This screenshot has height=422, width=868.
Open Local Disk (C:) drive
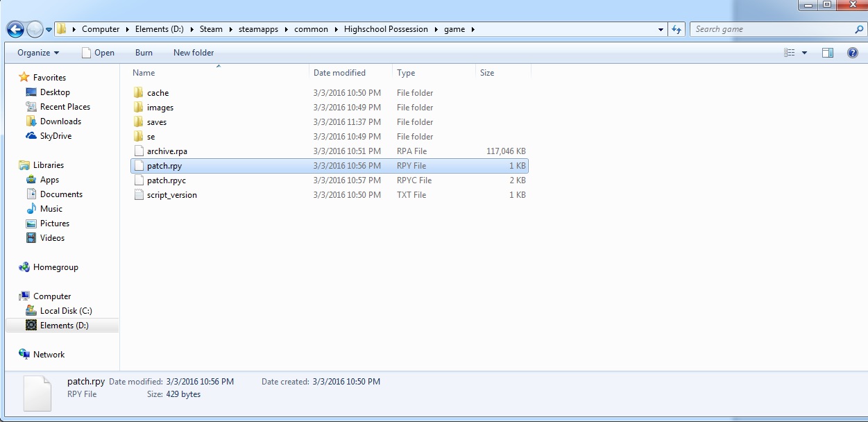[x=66, y=310]
